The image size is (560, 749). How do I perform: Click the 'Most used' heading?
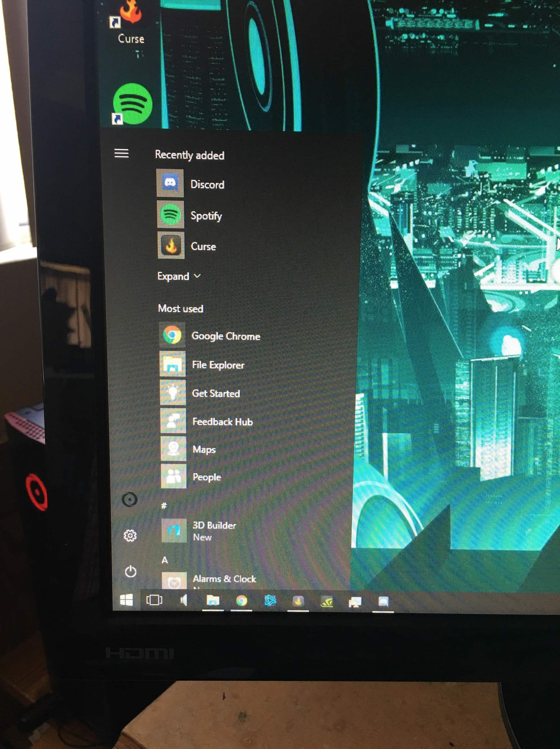click(181, 308)
